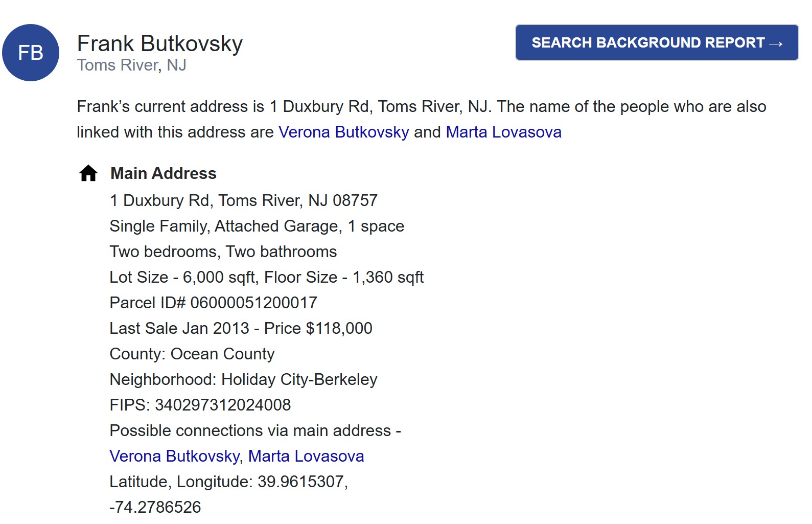Screen dimensions: 812x524
Task: Click the arrow on the background report button
Action: [776, 43]
